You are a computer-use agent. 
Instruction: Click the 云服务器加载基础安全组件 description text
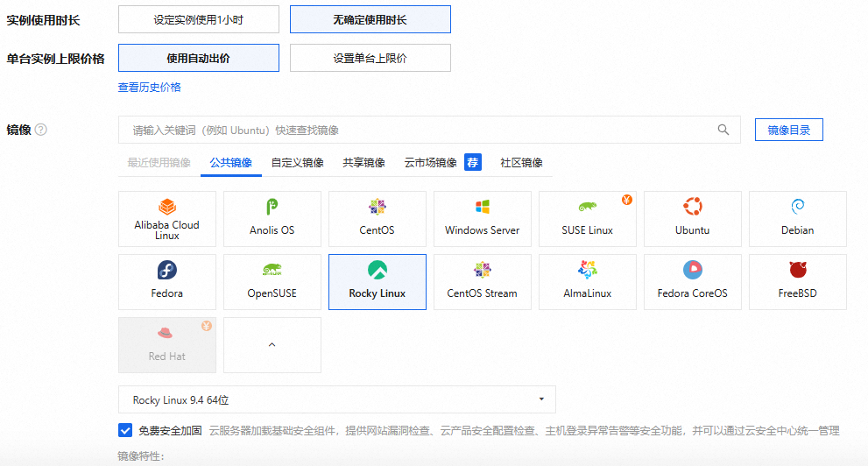click(x=525, y=431)
